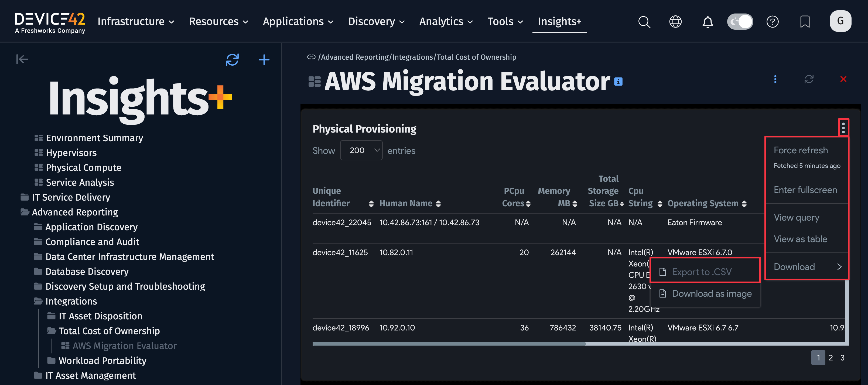868x385 pixels.
Task: Open the Resources menu
Action: click(219, 22)
